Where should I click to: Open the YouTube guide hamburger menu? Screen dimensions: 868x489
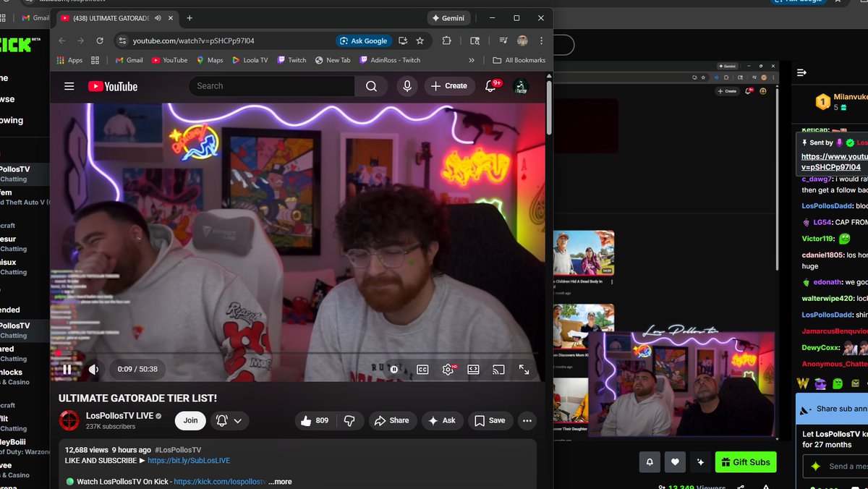click(x=69, y=85)
